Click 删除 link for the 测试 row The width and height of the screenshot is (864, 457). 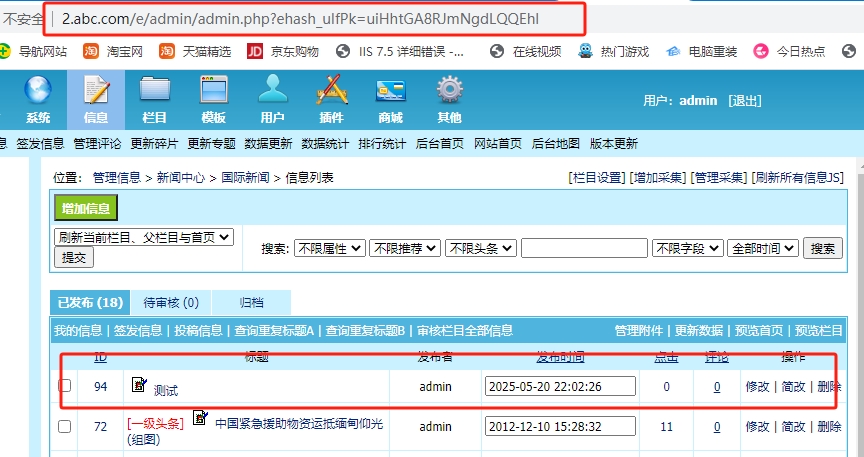pos(829,387)
